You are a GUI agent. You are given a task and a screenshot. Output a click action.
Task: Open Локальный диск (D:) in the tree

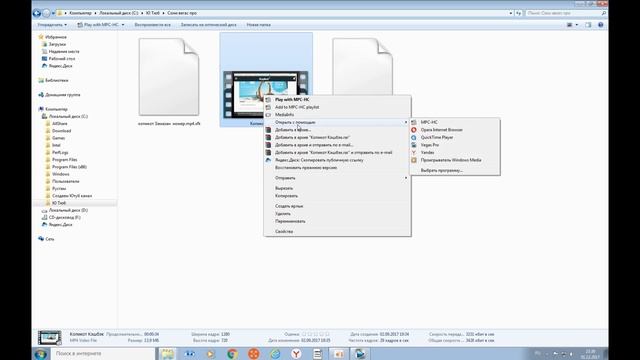pos(68,210)
